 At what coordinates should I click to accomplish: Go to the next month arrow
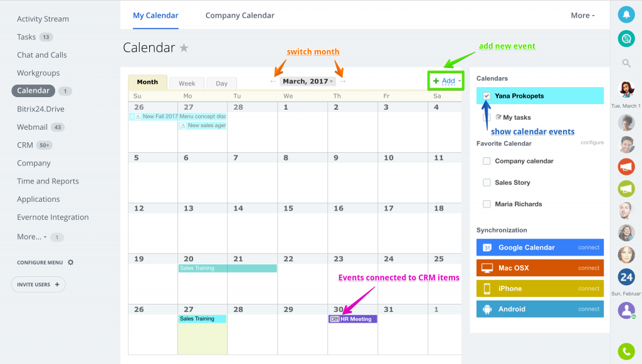click(x=343, y=81)
